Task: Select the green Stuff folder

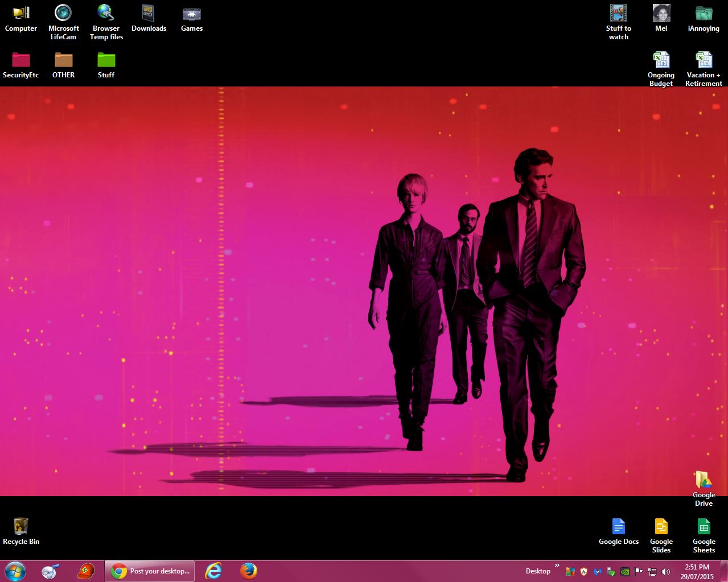Action: click(x=106, y=65)
